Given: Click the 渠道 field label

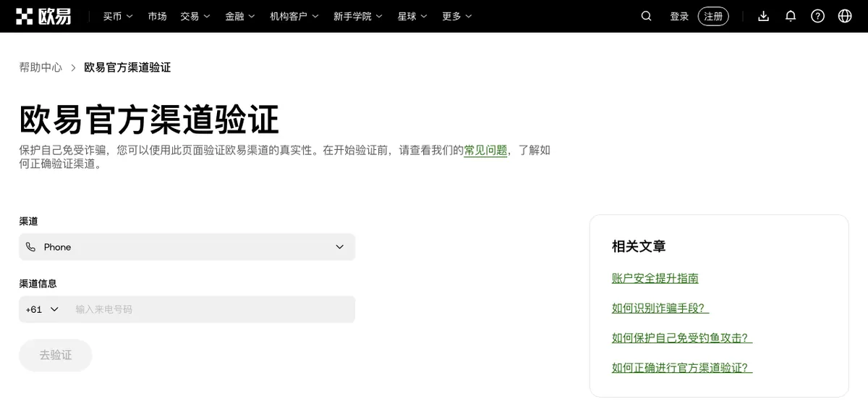Looking at the screenshot, I should pyautogui.click(x=28, y=221).
